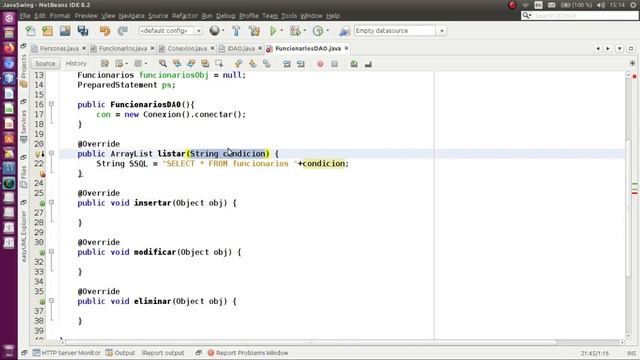
Task: Click the Redo arrow icon
Action: [122, 31]
